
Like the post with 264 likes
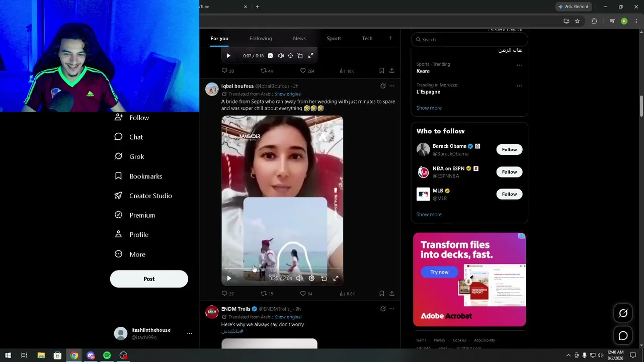[307, 71]
